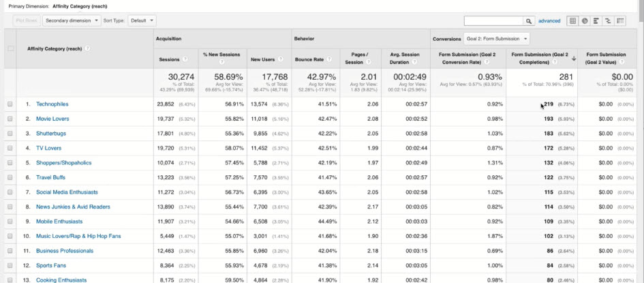Check the Shutterbugs row checkbox
This screenshot has height=283, width=644.
point(10,134)
